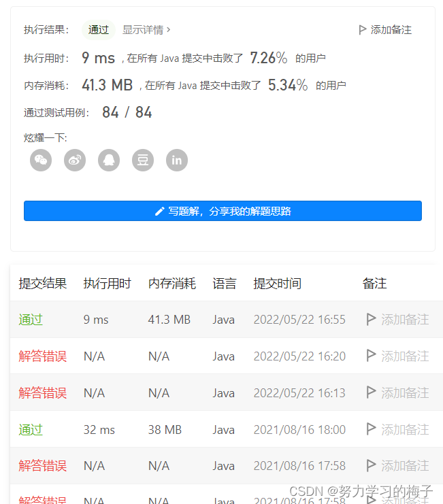Open 显示详情 details link
Viewport: 443px width, 504px height.
[x=146, y=30]
